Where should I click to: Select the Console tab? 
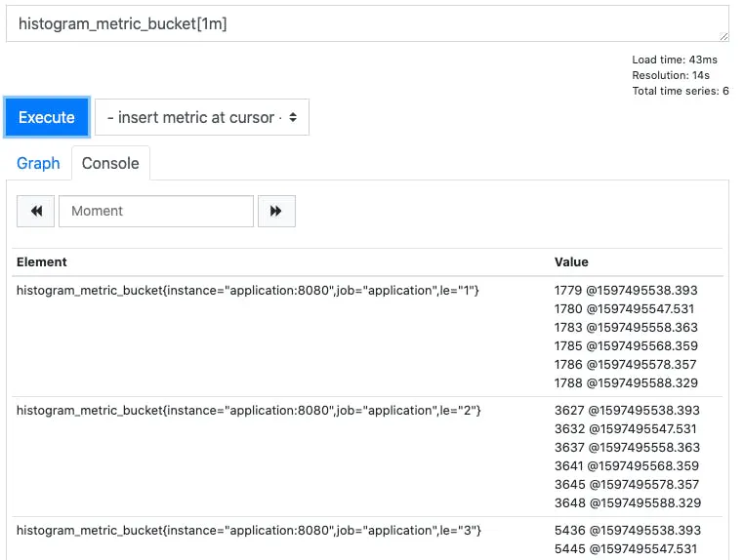pos(110,163)
